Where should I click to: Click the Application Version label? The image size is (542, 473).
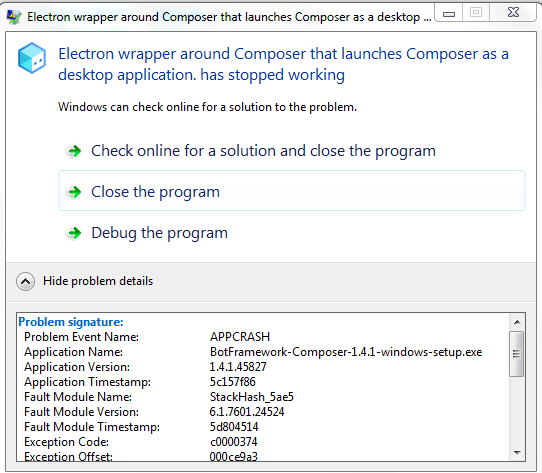pos(77,367)
